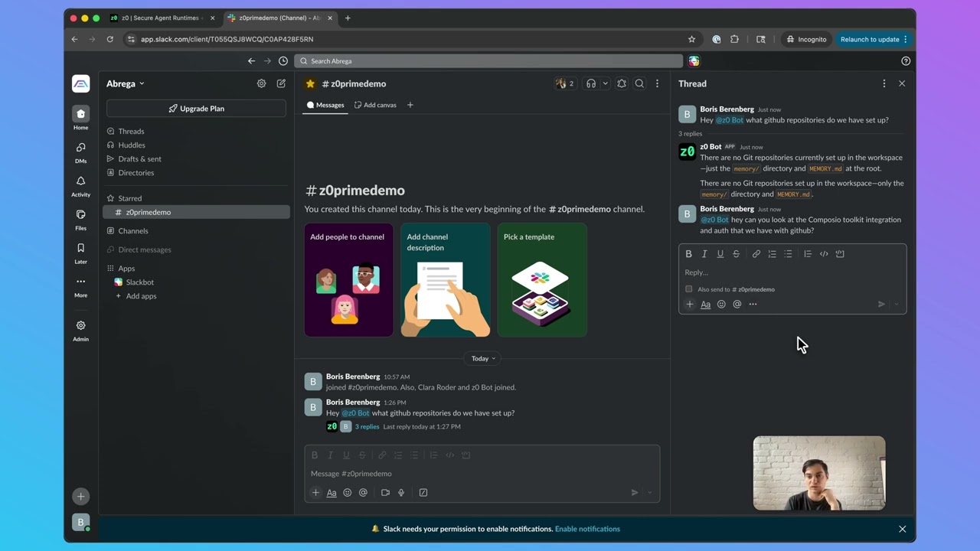Open huddle options dropdown arrow
Viewport: 980px width, 551px height.
click(605, 83)
